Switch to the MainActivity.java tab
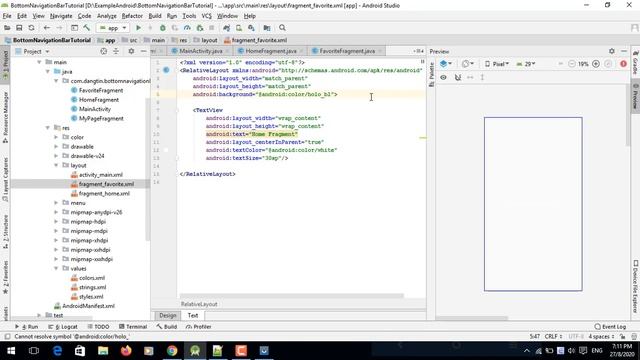 point(200,51)
